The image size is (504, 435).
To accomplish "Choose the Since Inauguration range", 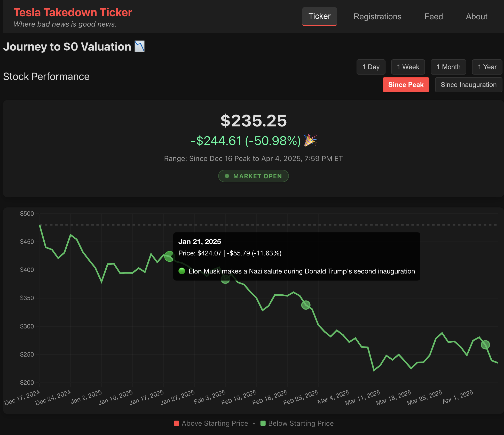I will pos(469,85).
